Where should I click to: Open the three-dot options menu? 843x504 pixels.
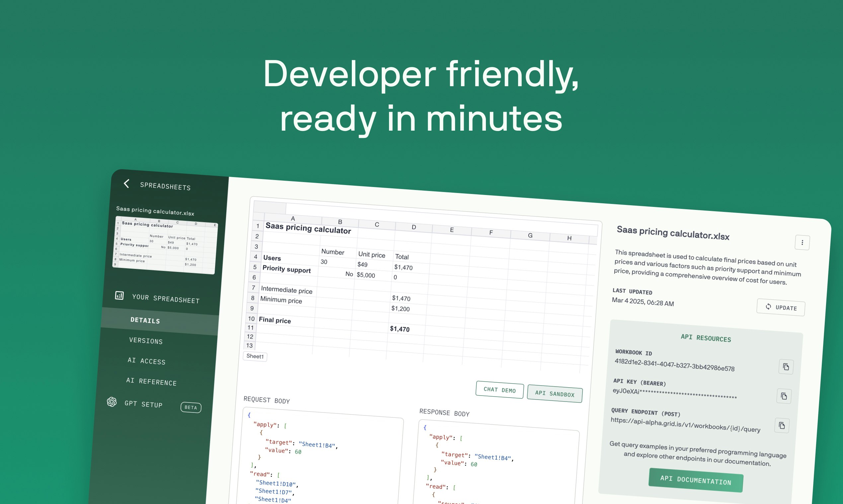802,242
